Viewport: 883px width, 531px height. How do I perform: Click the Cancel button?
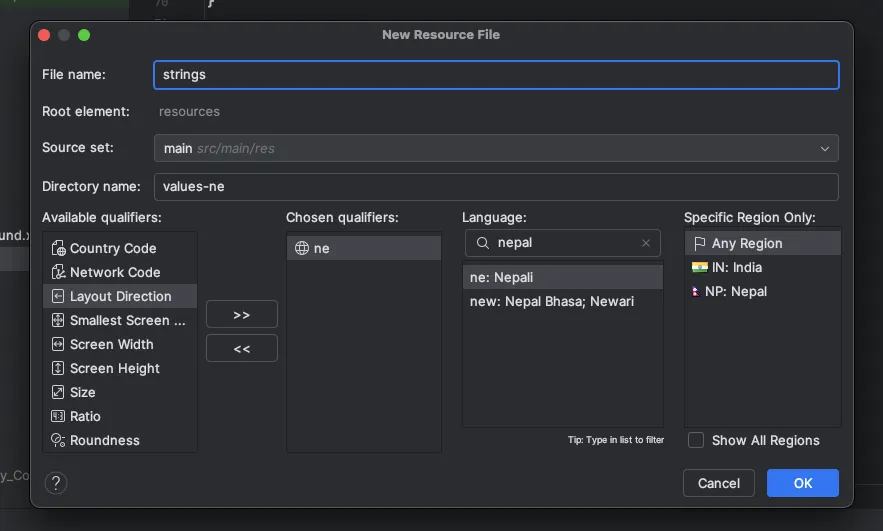pos(719,483)
